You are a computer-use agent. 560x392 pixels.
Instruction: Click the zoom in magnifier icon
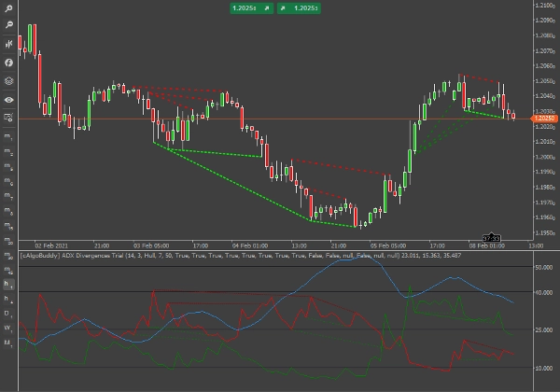[8, 8]
